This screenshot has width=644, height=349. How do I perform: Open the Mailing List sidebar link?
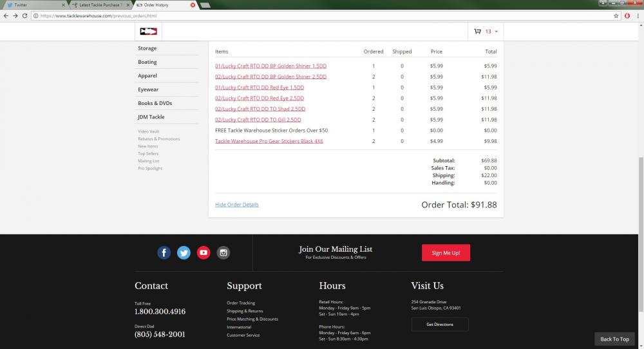point(148,161)
